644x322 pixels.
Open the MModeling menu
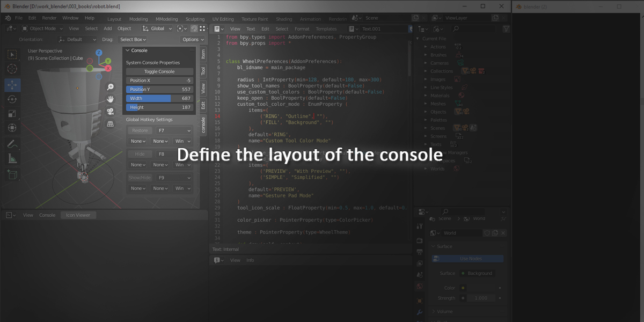point(166,18)
